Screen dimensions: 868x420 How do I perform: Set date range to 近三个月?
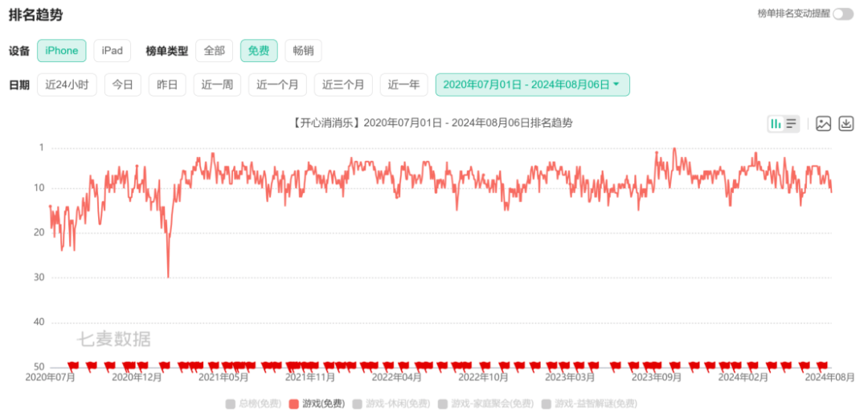point(343,84)
